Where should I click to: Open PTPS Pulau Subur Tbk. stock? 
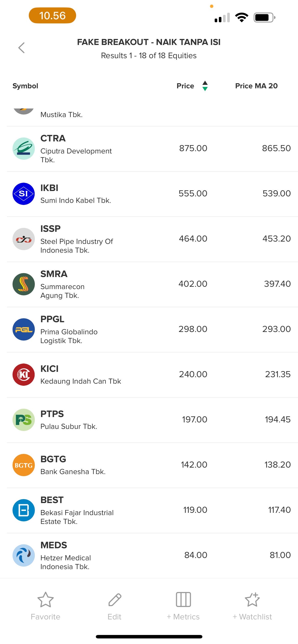(69, 420)
